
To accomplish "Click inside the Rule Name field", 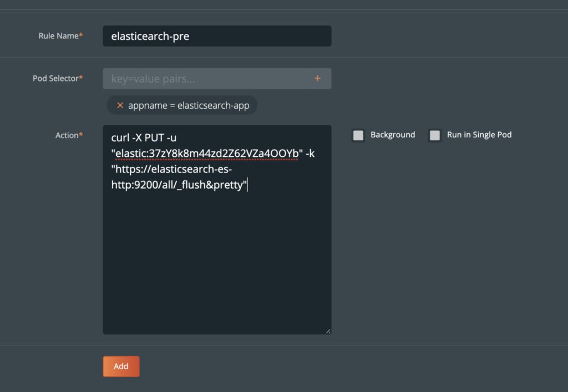I will coord(216,35).
